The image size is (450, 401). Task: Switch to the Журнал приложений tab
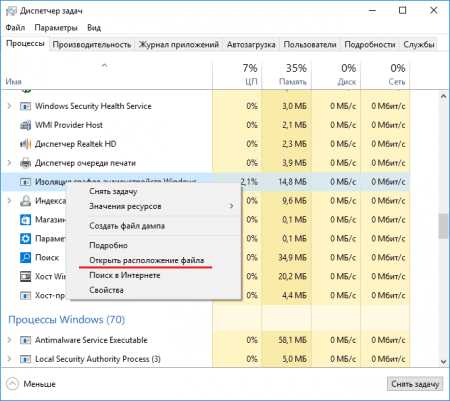(179, 44)
